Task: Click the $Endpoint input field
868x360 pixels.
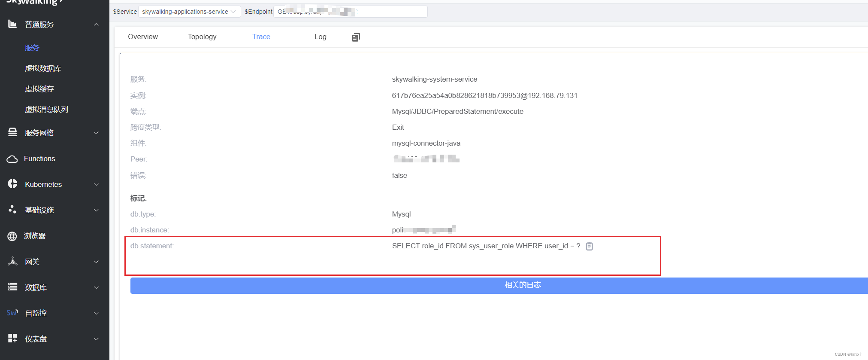Action: pos(350,12)
